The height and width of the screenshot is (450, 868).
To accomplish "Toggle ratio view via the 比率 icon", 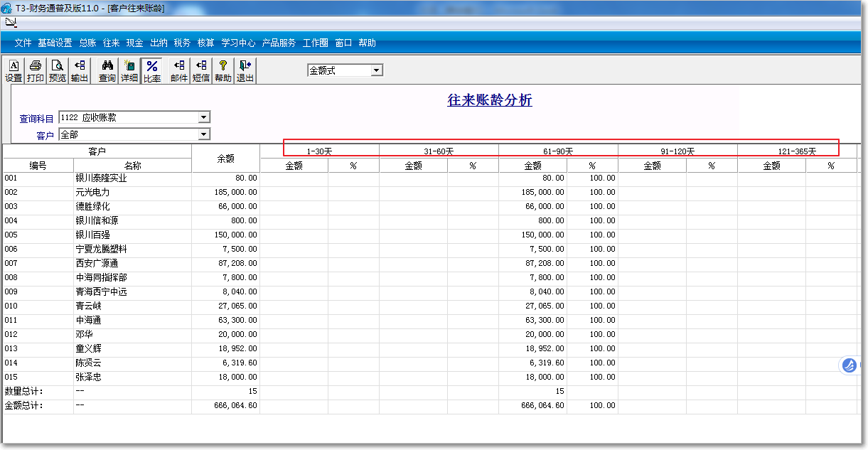I will click(x=151, y=70).
